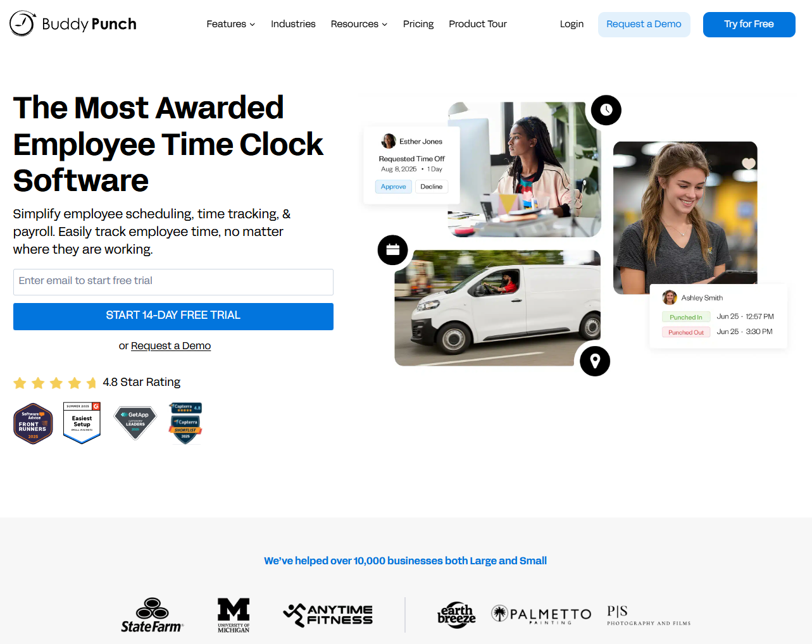Approve Esther Jones time off request
This screenshot has width=812, height=644.
click(394, 187)
